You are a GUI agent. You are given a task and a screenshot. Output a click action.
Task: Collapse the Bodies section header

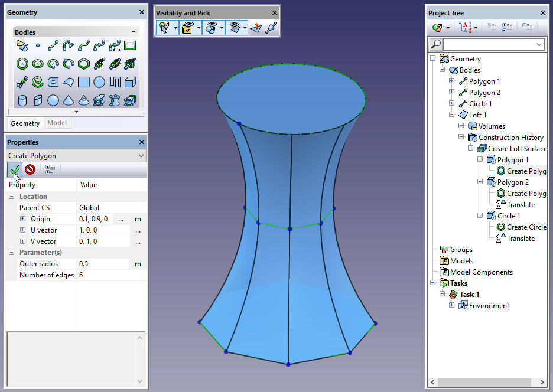pos(134,32)
